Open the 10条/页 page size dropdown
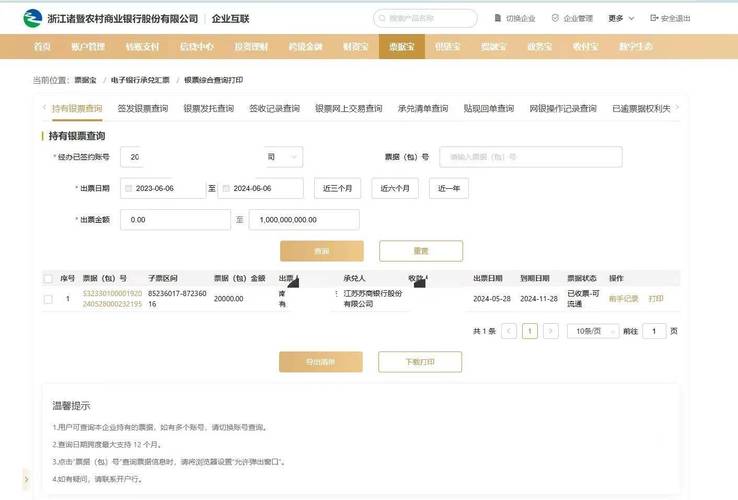This screenshot has width=738, height=500. [x=593, y=331]
